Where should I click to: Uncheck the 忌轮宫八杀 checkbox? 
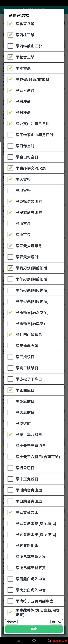coord(10,24)
